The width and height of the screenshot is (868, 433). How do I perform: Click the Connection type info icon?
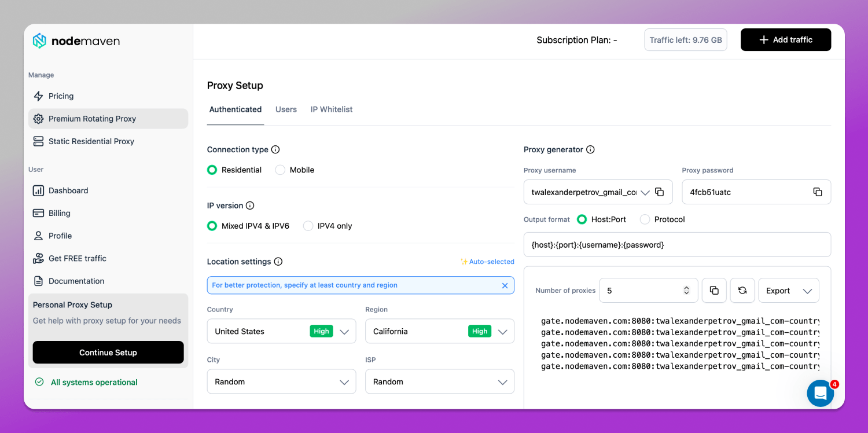[275, 149]
